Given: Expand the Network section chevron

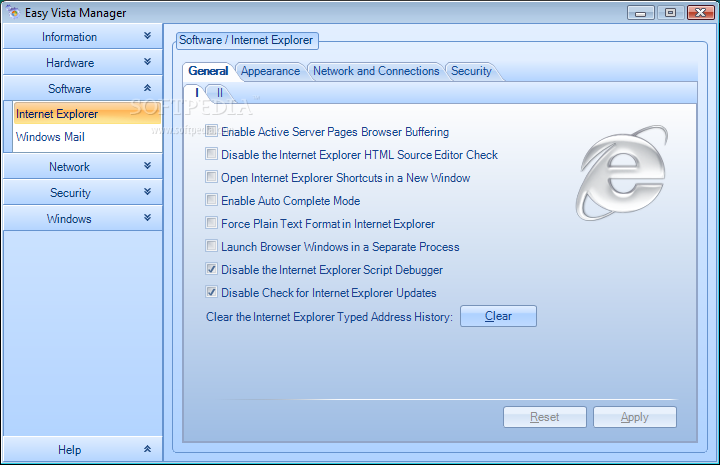Looking at the screenshot, I should 147,166.
